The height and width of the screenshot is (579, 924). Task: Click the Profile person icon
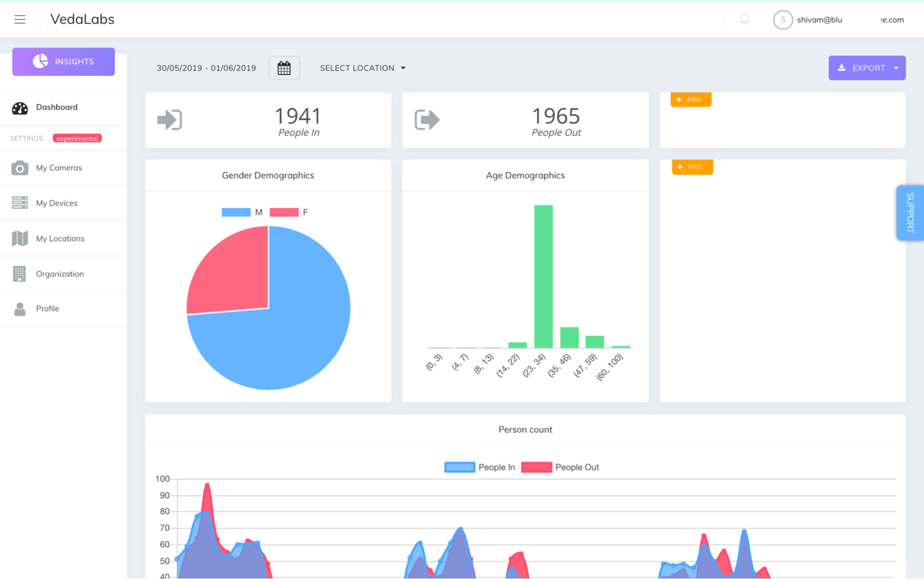coord(19,308)
